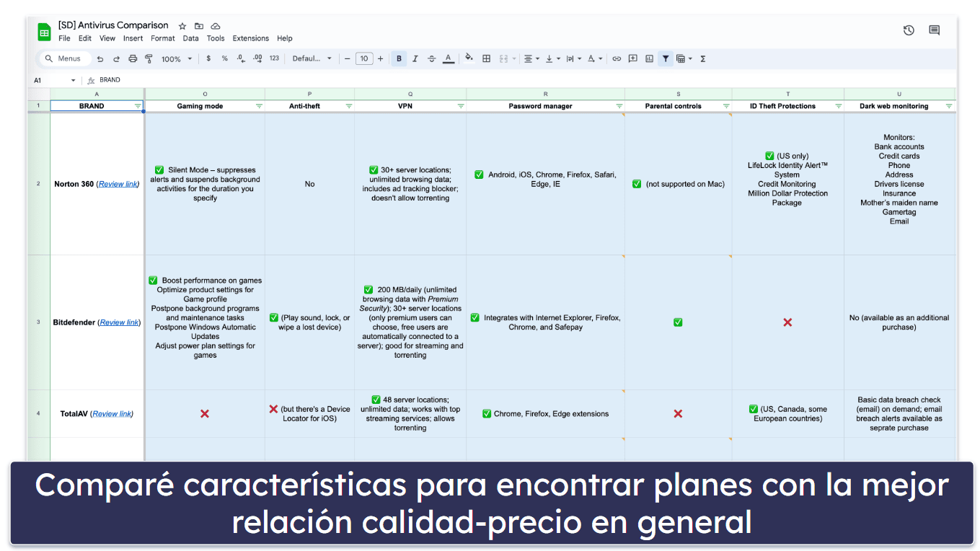Increase font size with plus

pyautogui.click(x=381, y=59)
